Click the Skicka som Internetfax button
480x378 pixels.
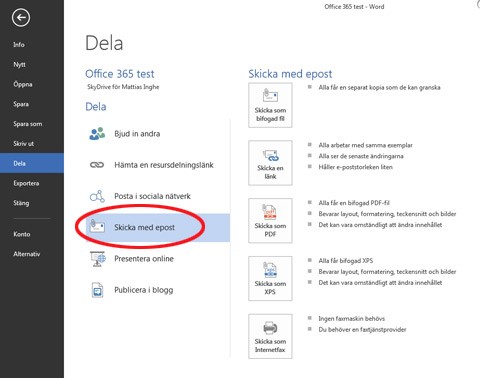[270, 336]
